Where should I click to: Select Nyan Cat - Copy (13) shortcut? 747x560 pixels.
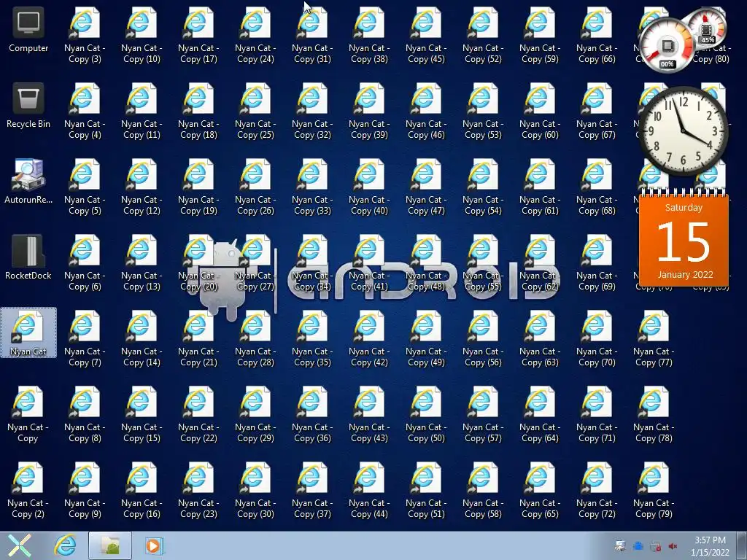[x=142, y=262]
